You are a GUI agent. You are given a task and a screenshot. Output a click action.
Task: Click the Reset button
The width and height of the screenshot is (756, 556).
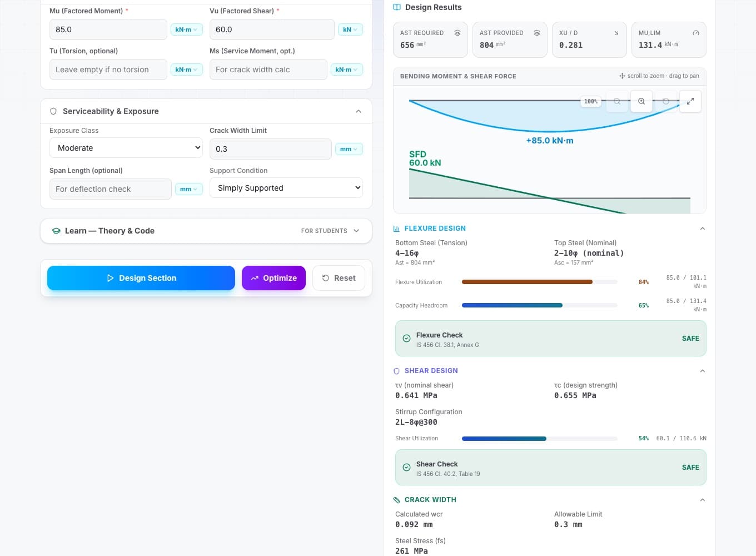339,278
